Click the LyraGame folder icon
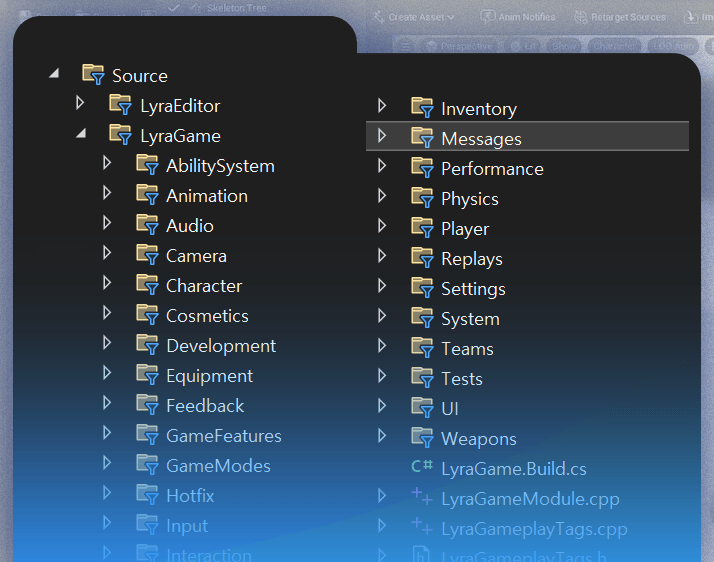This screenshot has height=562, width=714. [x=121, y=134]
